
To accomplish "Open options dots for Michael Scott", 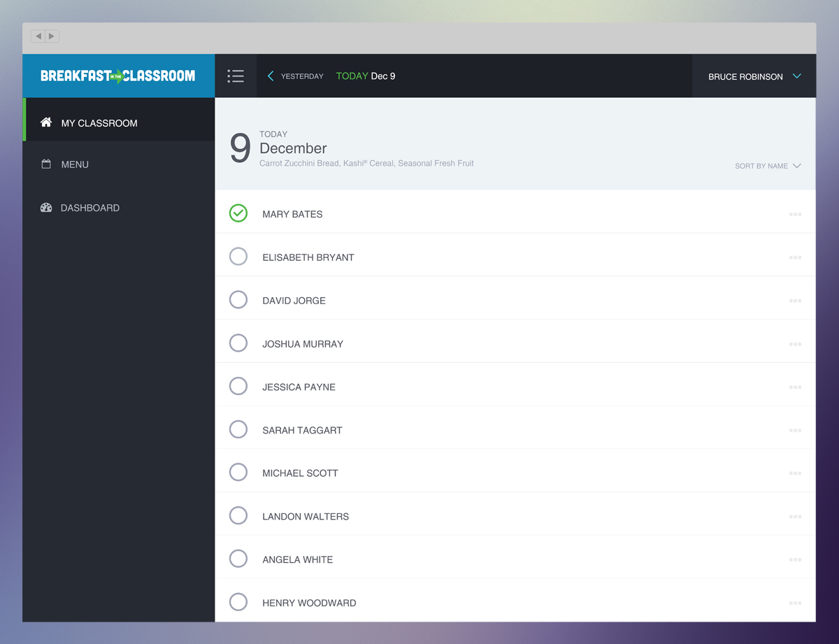I will (795, 473).
